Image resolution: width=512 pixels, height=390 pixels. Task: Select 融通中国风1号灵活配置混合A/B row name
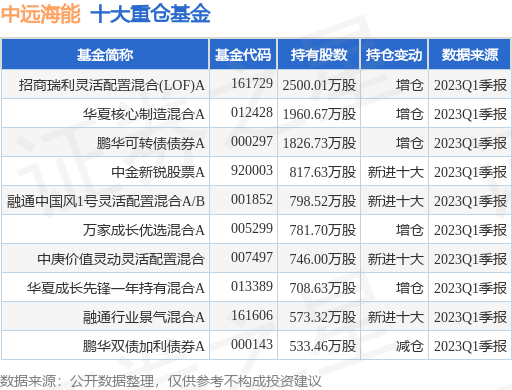106,201
